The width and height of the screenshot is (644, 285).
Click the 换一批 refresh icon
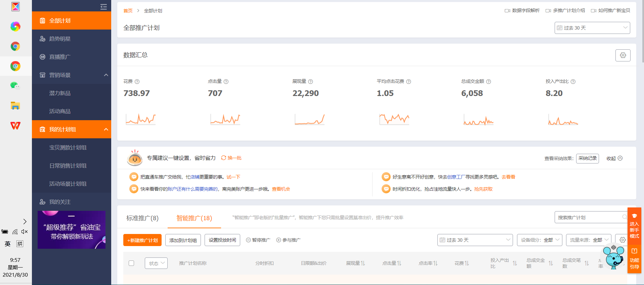(223, 158)
